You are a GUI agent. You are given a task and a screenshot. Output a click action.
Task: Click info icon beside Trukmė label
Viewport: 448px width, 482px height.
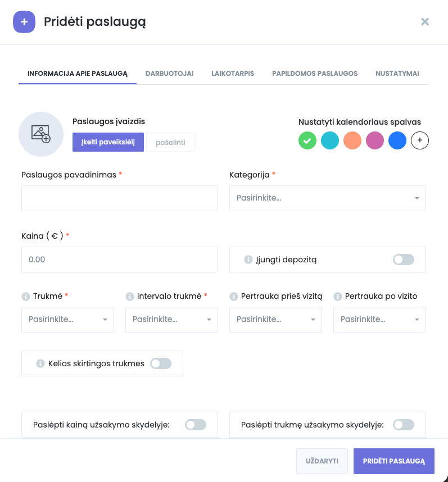[25, 296]
